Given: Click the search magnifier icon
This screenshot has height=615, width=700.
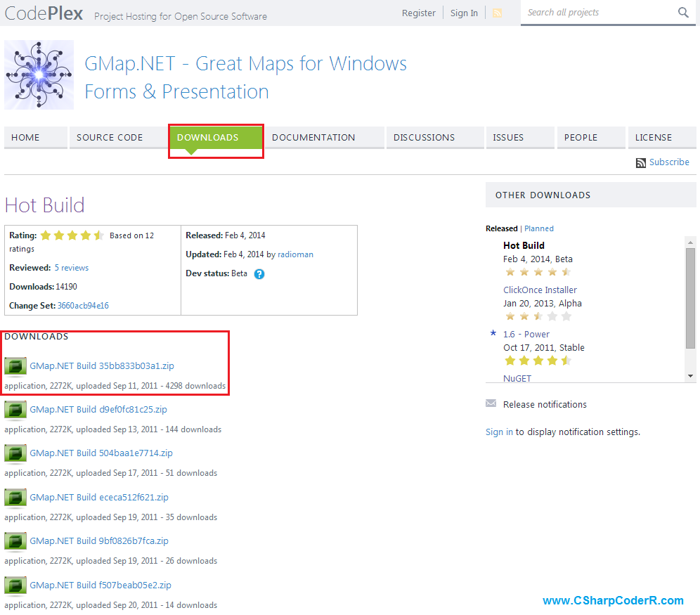Looking at the screenshot, I should pyautogui.click(x=683, y=13).
